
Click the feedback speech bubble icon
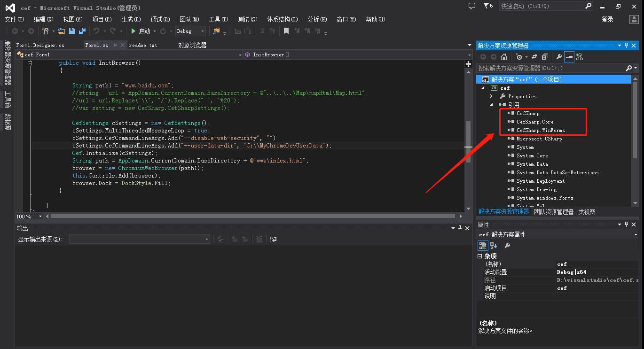coord(472,6)
